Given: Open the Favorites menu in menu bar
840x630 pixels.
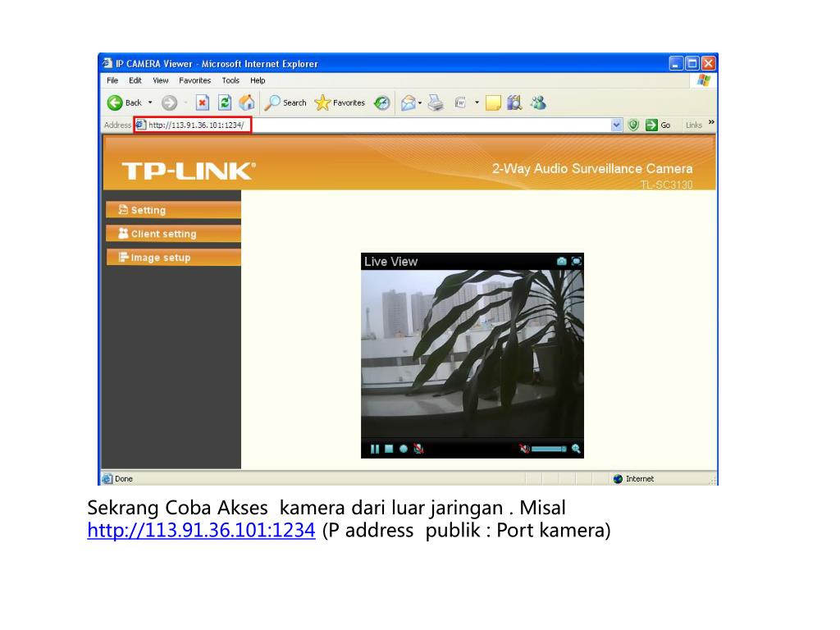Looking at the screenshot, I should [x=195, y=80].
